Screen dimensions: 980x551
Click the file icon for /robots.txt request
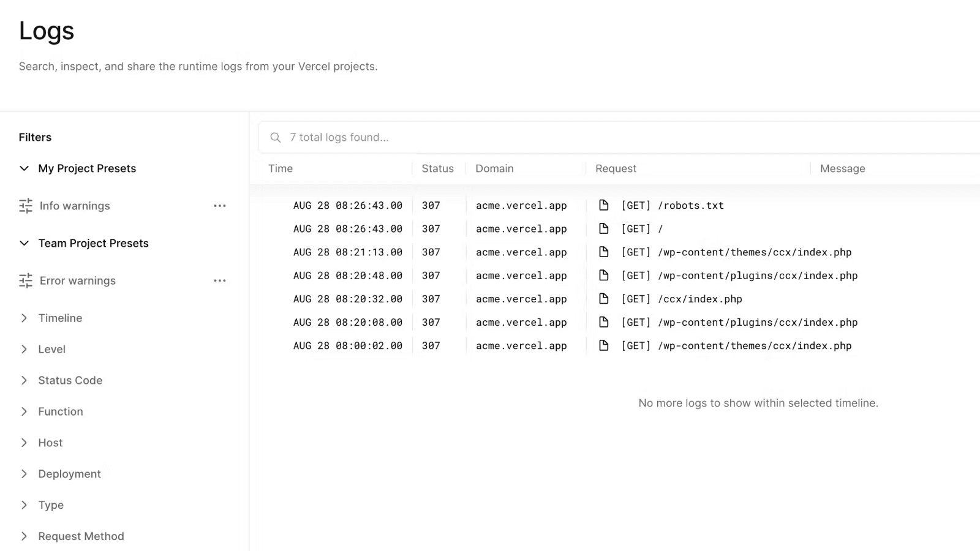coord(603,205)
